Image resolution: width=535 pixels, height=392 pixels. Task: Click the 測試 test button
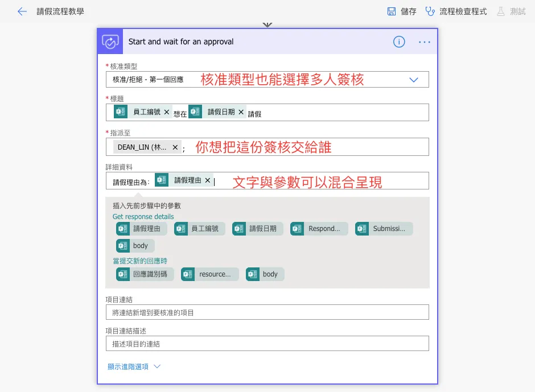[x=511, y=11]
